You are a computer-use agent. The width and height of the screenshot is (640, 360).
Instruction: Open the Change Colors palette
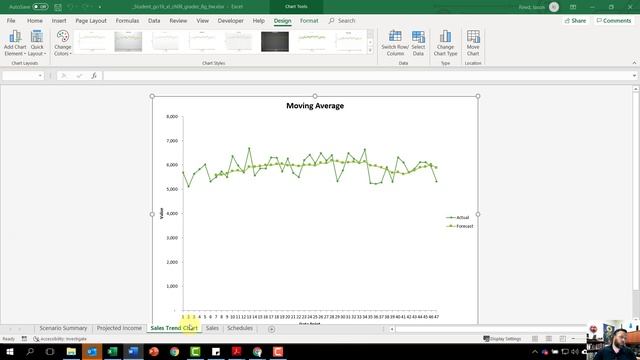tap(63, 43)
